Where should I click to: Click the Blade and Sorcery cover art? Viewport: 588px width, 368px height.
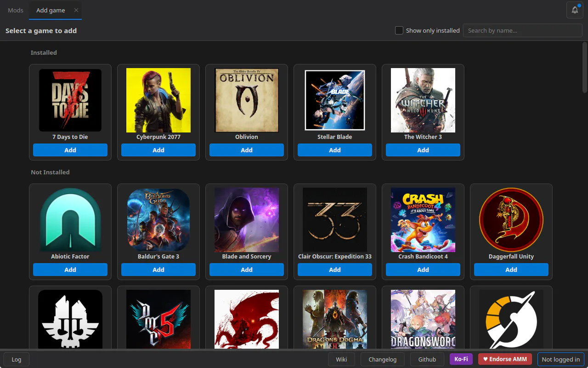247,220
